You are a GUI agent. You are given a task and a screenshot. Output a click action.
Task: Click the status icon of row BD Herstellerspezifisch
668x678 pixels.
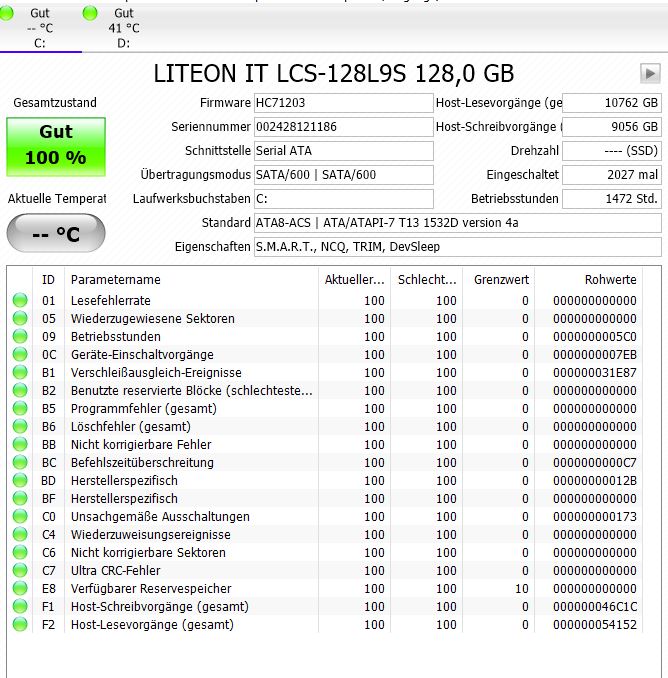[20, 480]
